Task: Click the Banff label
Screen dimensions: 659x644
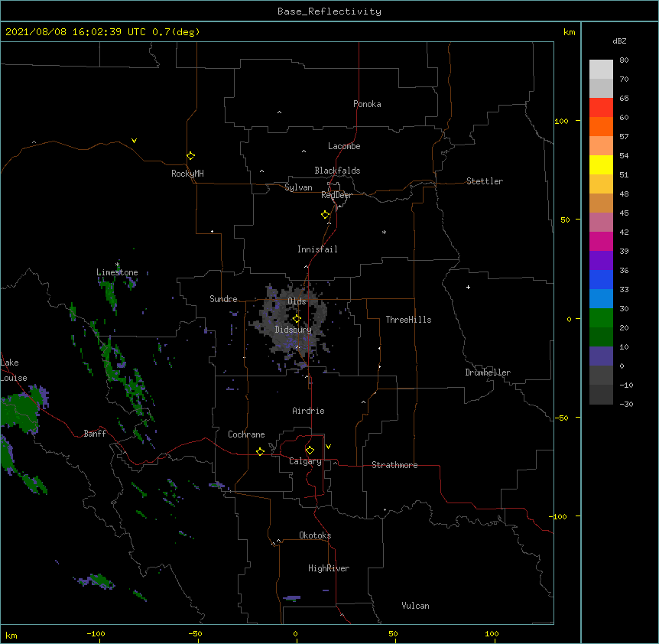Action: (x=95, y=434)
